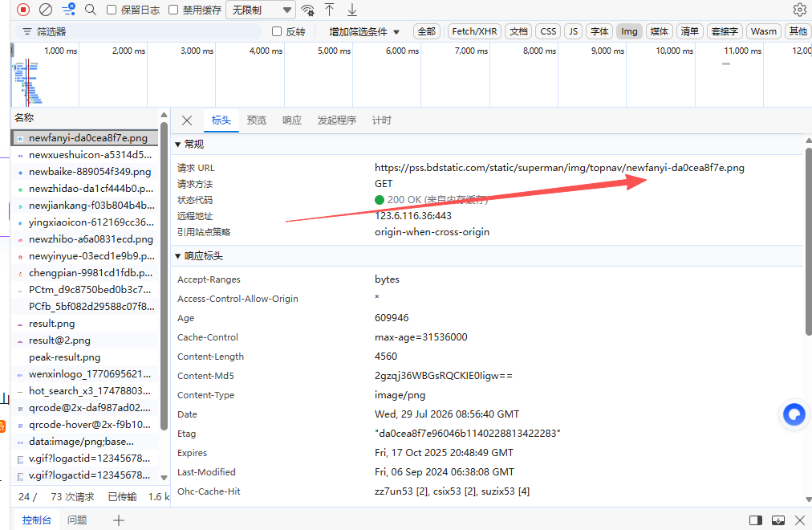Click headers pane vertical scrollbar
Viewport: 812px width, 530px height.
pyautogui.click(x=808, y=242)
